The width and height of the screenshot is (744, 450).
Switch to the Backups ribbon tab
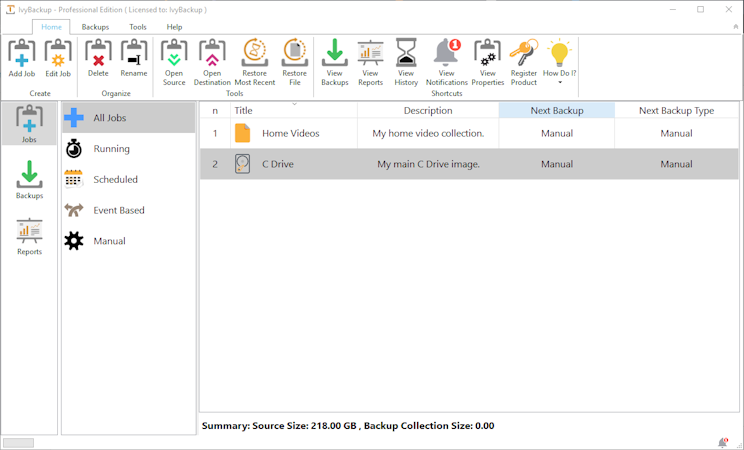point(95,27)
